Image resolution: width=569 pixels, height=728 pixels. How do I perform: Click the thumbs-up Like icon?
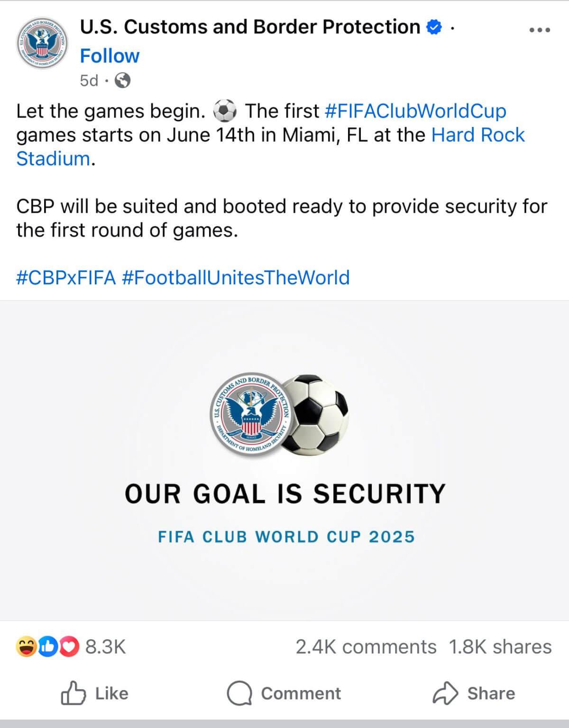point(73,693)
